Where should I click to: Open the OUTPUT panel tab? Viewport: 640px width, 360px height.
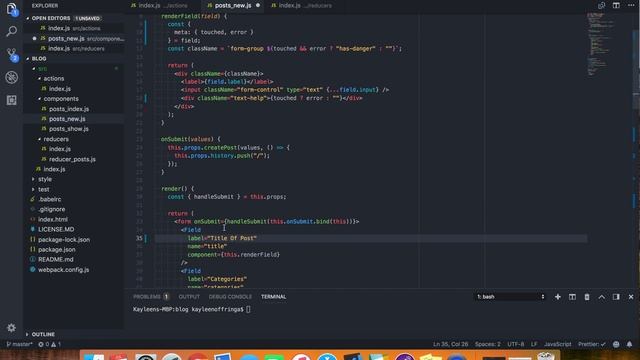pos(189,297)
